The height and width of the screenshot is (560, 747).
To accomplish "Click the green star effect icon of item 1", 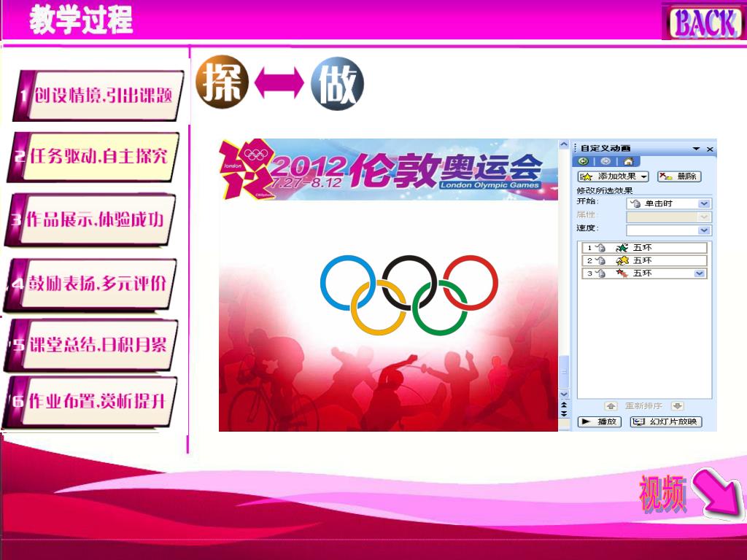I will point(622,248).
